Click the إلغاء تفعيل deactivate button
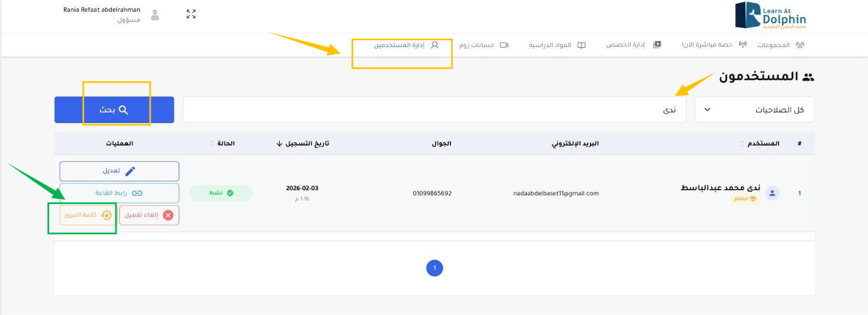This screenshot has width=868, height=315. click(149, 215)
